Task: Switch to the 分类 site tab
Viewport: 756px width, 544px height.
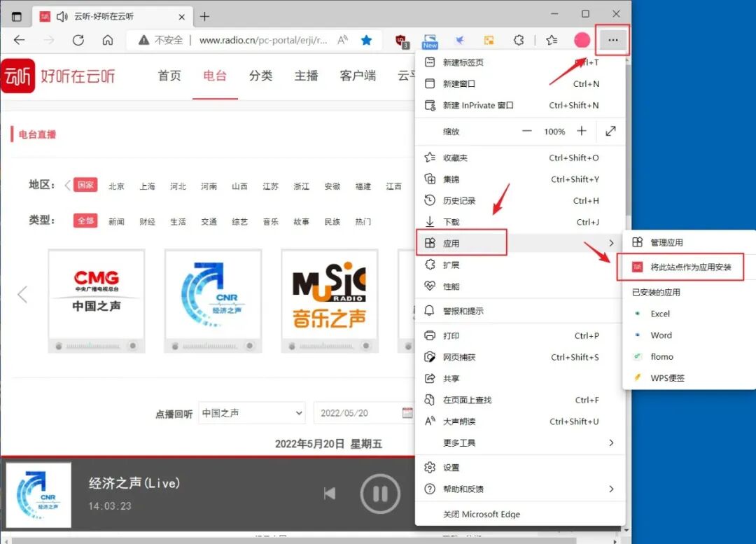Action: click(261, 76)
